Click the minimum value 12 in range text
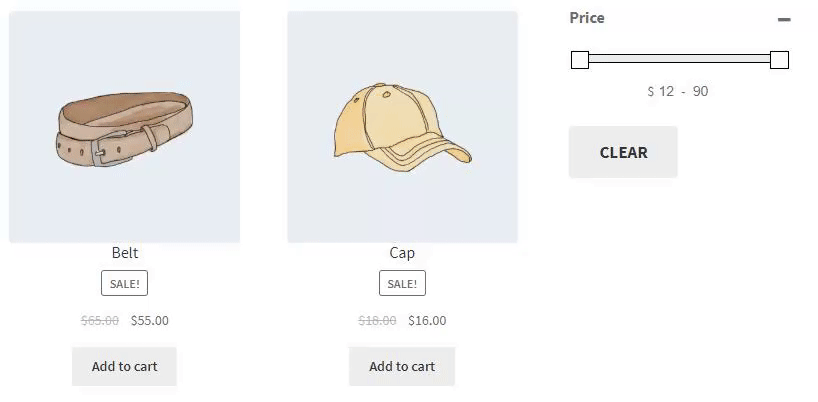Viewport: 818px width, 402px height. pyautogui.click(x=666, y=91)
